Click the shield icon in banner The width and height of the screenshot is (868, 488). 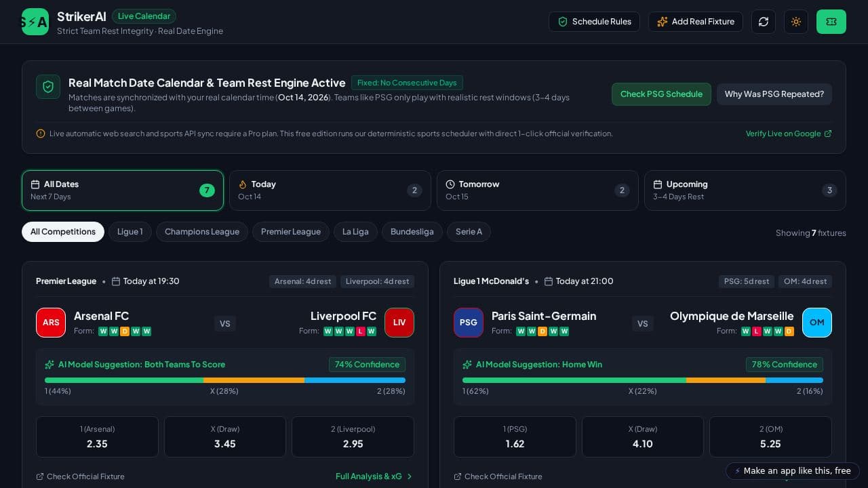tap(48, 87)
